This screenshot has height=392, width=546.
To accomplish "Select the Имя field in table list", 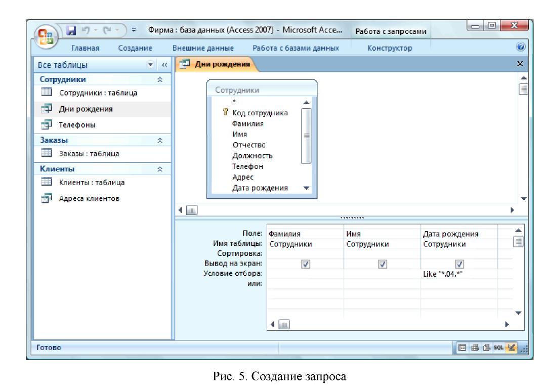I will [x=239, y=135].
